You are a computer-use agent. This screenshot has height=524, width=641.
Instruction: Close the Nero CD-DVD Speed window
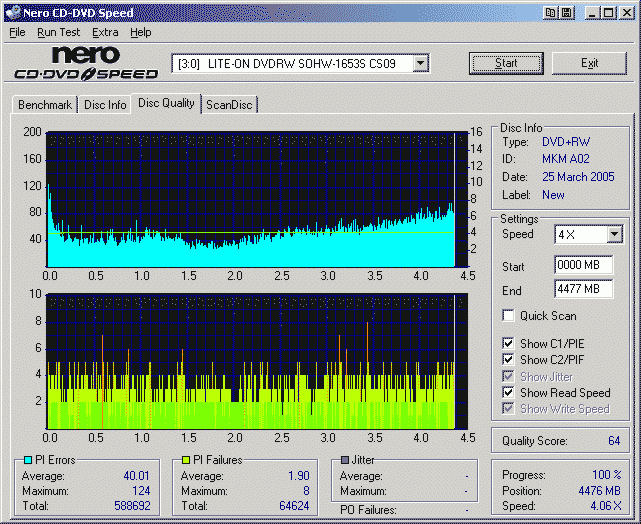pyautogui.click(x=626, y=13)
